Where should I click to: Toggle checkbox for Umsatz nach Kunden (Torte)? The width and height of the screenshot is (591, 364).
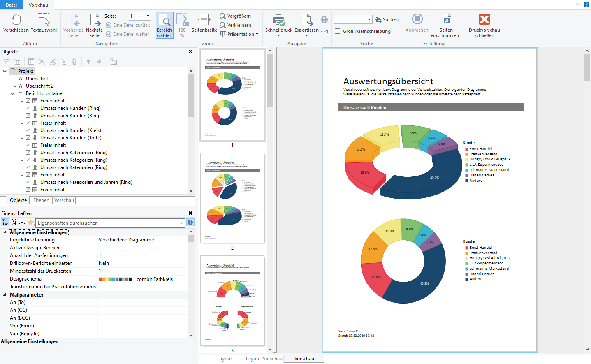coord(28,138)
